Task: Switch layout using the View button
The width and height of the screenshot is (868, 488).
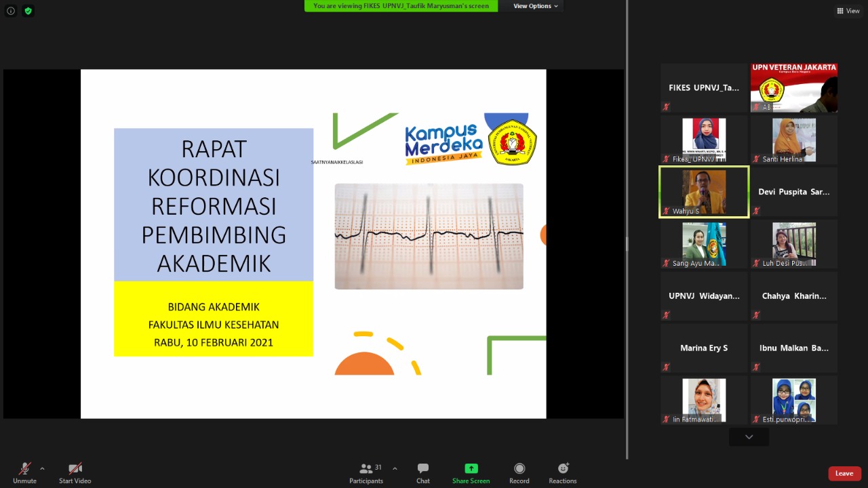Action: pyautogui.click(x=848, y=11)
